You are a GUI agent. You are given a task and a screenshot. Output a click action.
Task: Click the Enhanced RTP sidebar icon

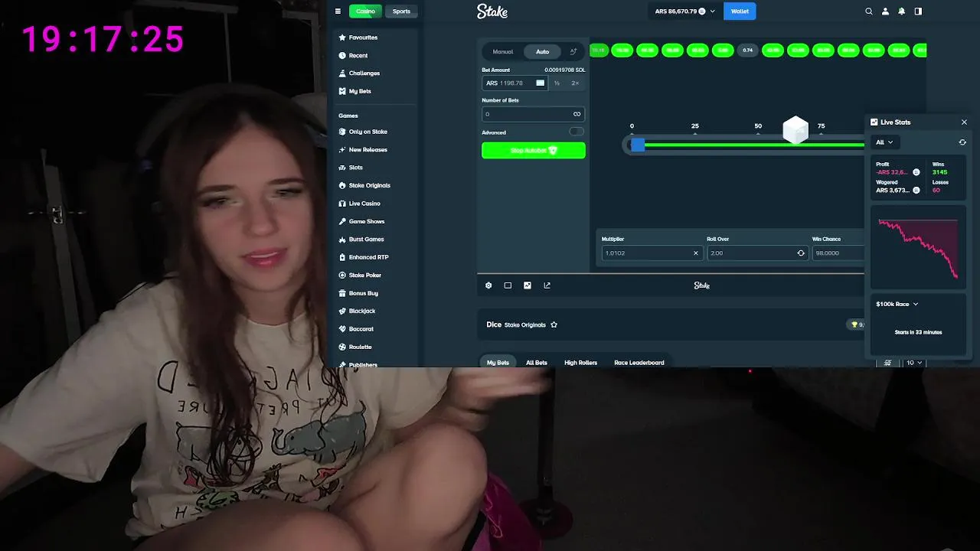click(342, 257)
